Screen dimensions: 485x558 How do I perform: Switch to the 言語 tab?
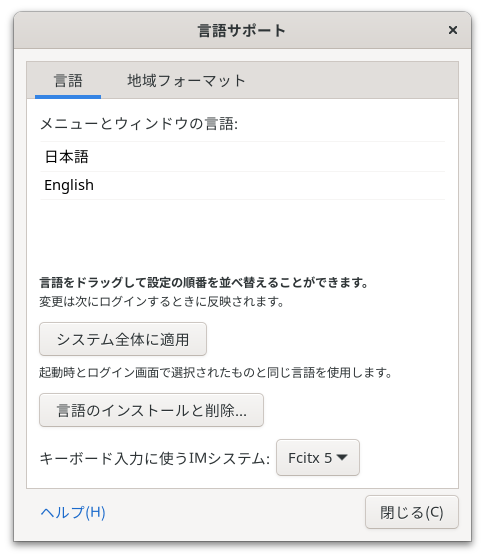[x=68, y=80]
